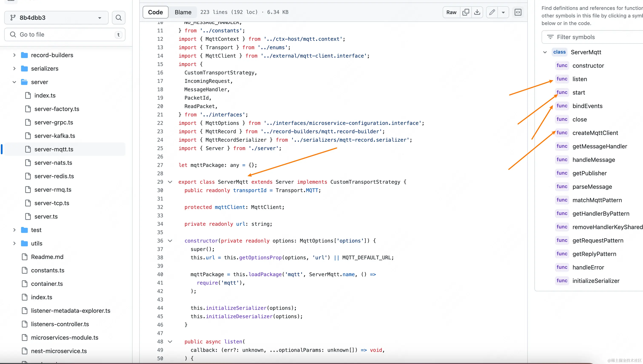The image size is (643, 364).
Task: Jump to start symbol
Action: pyautogui.click(x=579, y=93)
